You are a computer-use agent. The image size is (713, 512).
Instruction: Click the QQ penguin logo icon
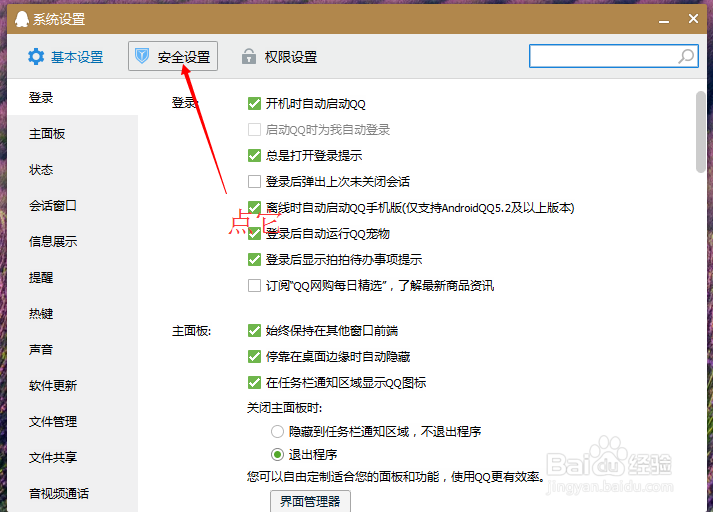point(21,19)
